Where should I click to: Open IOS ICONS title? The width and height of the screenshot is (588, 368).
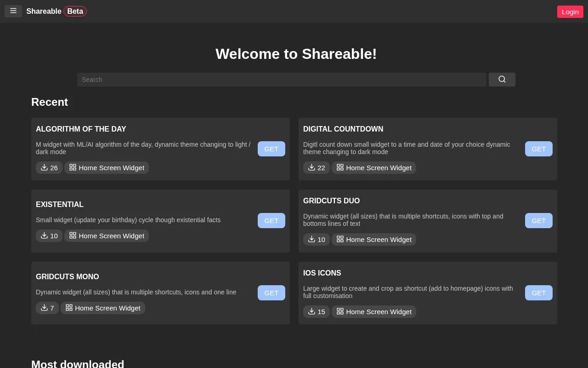click(x=322, y=273)
